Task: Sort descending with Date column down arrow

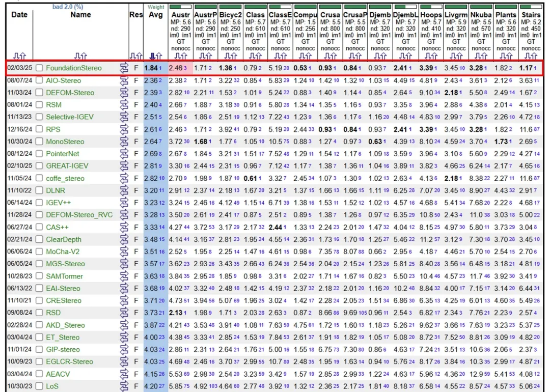Action: [16, 56]
